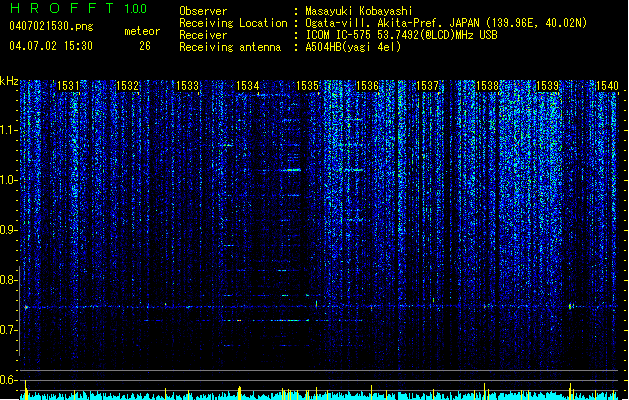Click the 'Observer' field label

tap(203, 11)
